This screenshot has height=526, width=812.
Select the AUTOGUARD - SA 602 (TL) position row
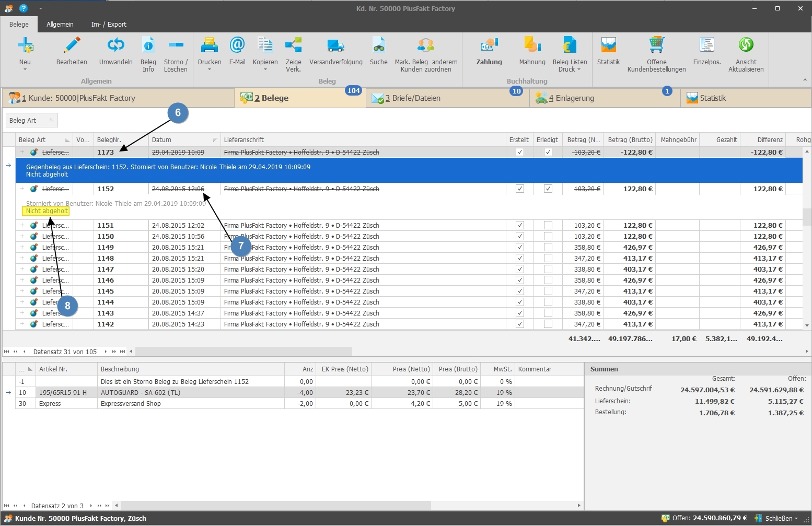coord(299,393)
